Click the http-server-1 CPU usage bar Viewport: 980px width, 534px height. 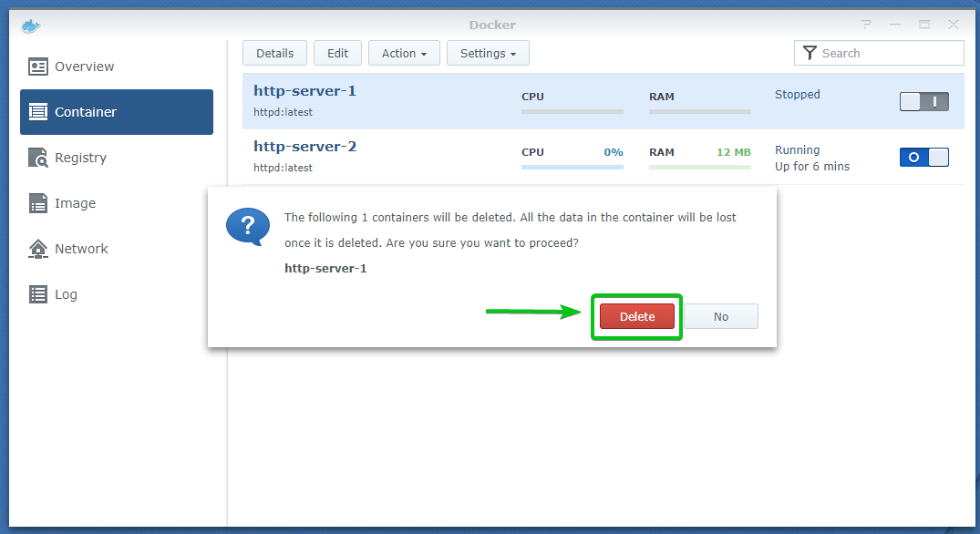pyautogui.click(x=572, y=111)
